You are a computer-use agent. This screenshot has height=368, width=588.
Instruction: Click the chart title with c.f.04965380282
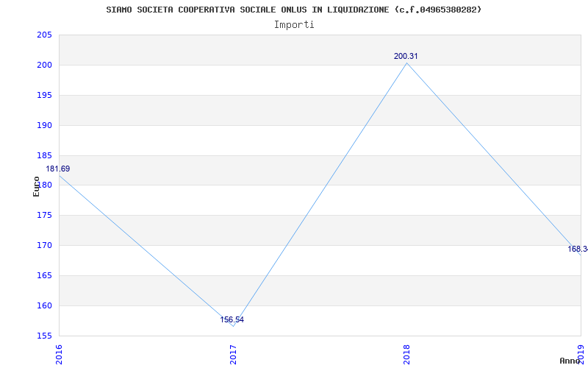point(293,10)
